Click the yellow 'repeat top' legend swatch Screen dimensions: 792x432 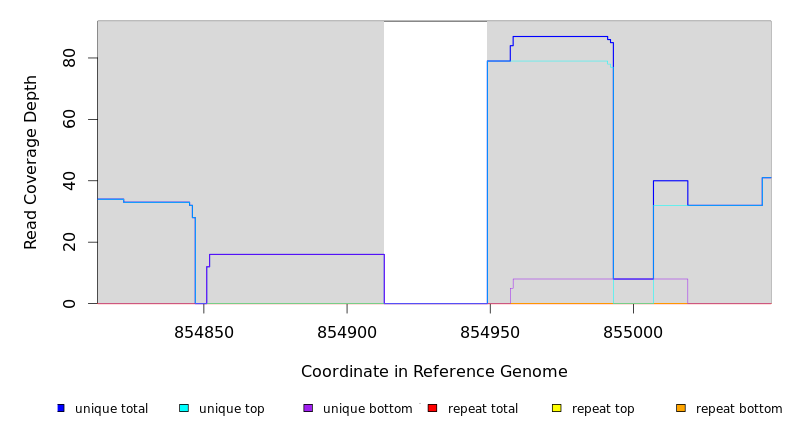pos(557,408)
